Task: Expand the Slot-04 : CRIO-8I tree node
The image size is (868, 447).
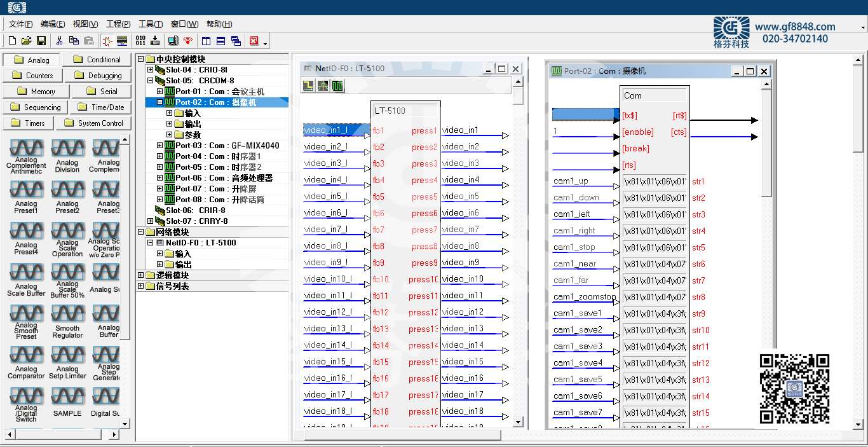Action: [x=151, y=70]
